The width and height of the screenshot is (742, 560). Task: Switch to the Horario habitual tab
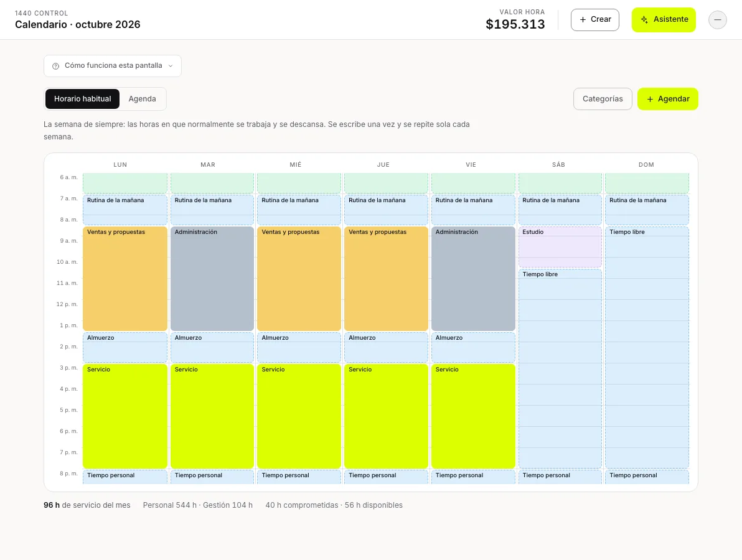click(x=82, y=99)
